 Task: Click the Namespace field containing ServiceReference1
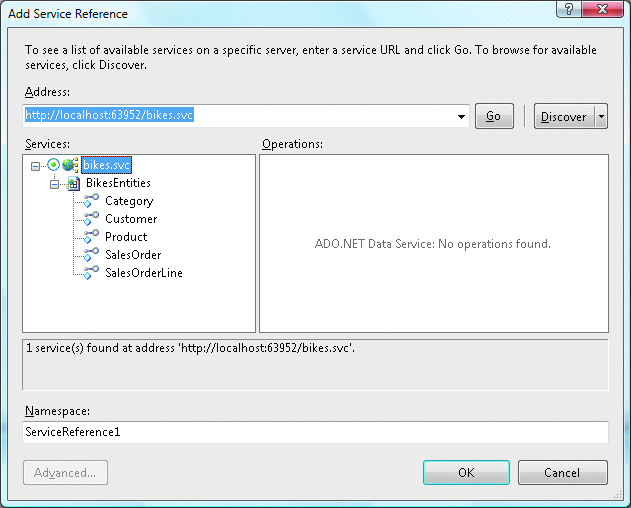click(x=315, y=432)
